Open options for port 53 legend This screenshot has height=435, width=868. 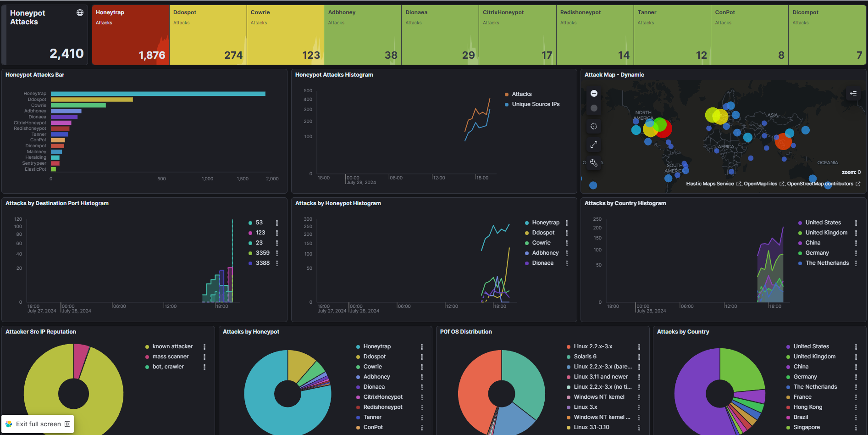pyautogui.click(x=277, y=223)
